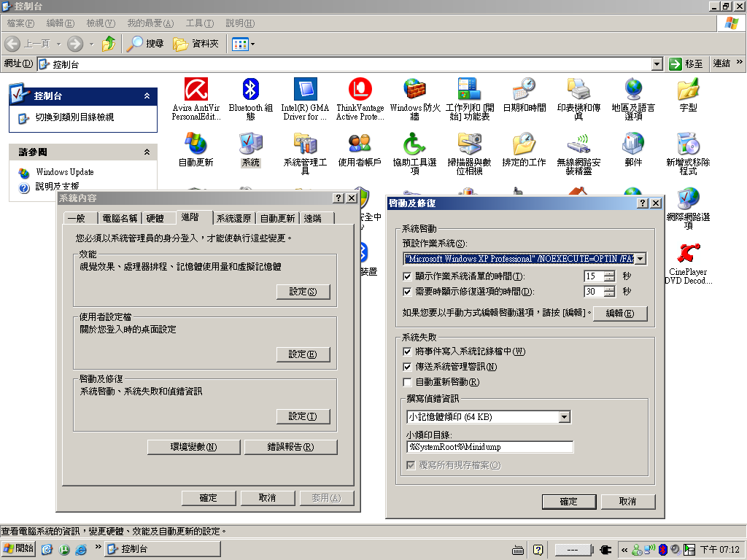
Task: Open the 字型 fonts folder icon
Action: (688, 90)
